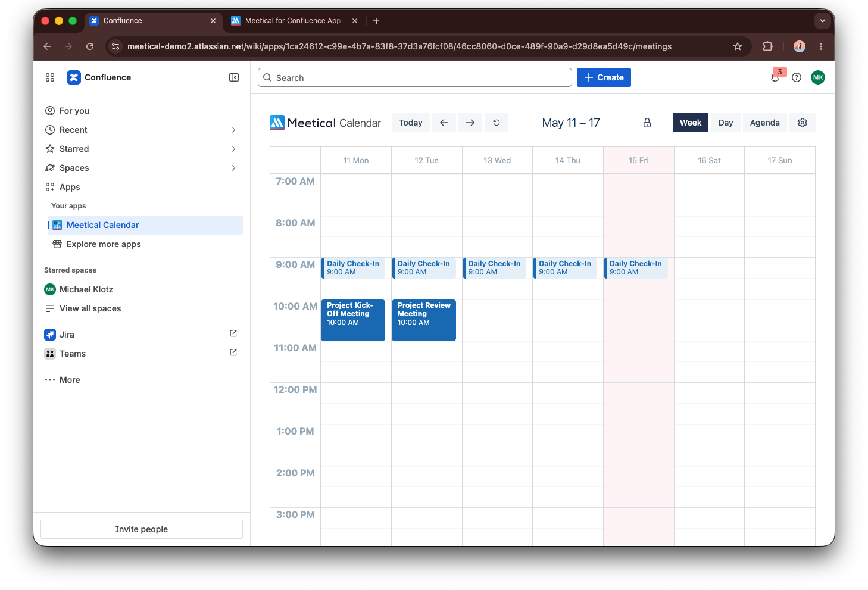Bookmark this page with the star icon

(738, 46)
